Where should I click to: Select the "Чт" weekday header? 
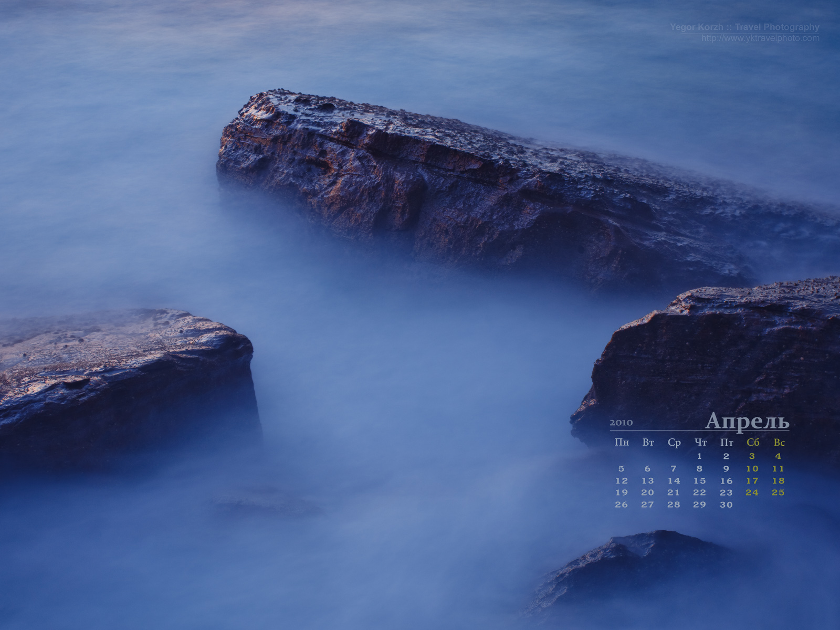coord(700,443)
